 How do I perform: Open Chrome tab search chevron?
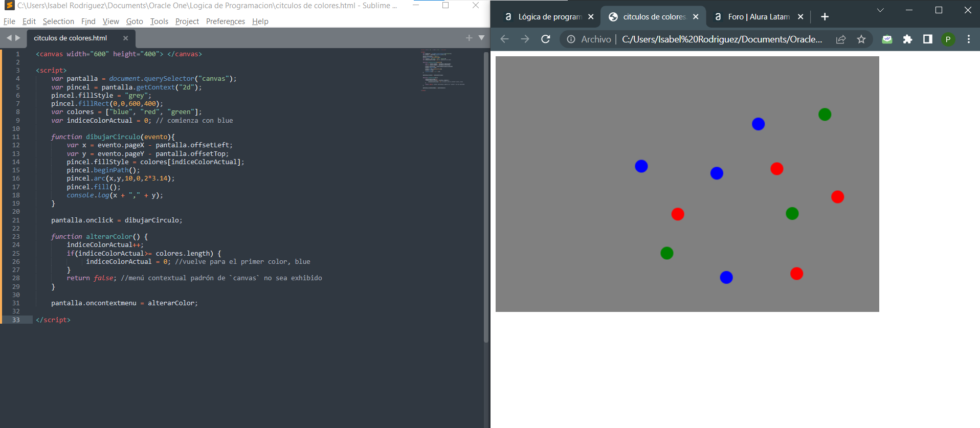[880, 10]
